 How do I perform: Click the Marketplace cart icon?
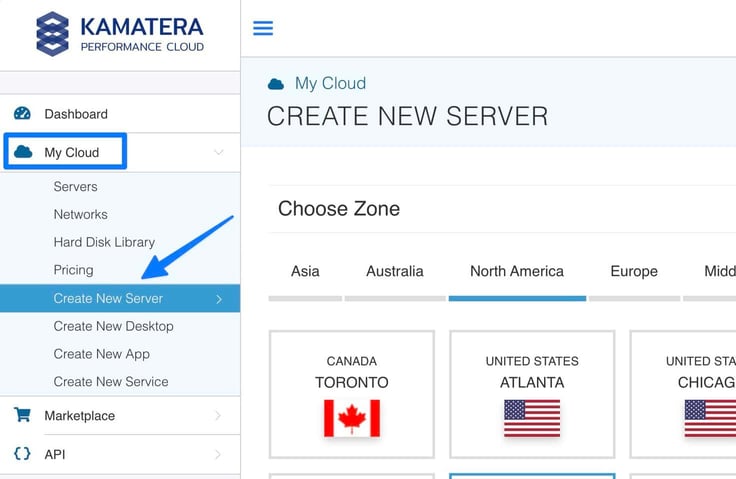pyautogui.click(x=22, y=415)
